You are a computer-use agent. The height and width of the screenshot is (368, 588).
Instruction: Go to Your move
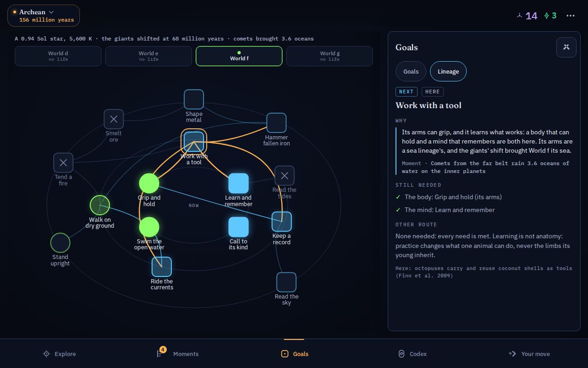tap(529, 354)
